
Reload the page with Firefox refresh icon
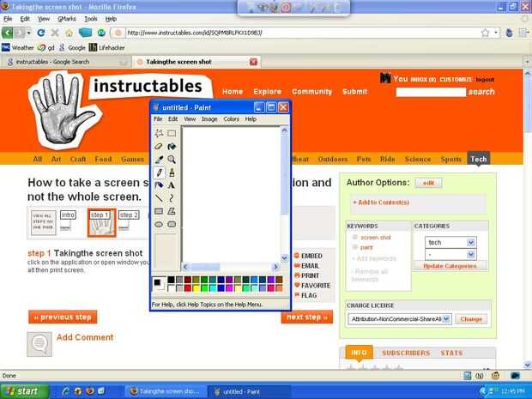click(x=41, y=33)
